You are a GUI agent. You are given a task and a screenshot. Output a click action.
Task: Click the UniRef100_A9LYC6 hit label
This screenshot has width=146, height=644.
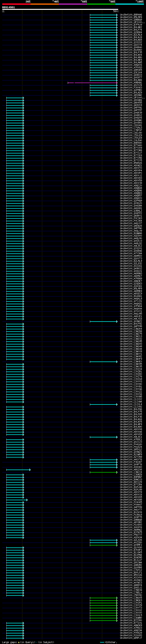click(x=131, y=319)
